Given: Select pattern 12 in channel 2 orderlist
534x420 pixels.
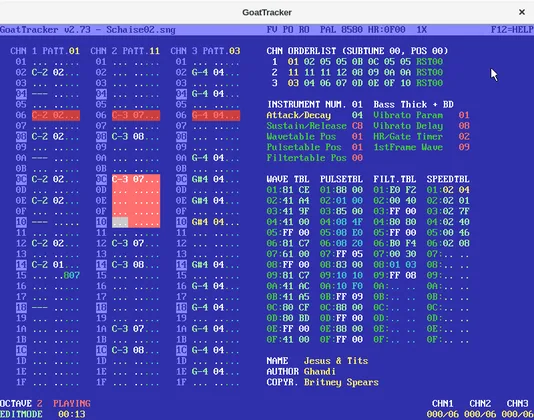Looking at the screenshot, I should pyautogui.click(x=341, y=73).
